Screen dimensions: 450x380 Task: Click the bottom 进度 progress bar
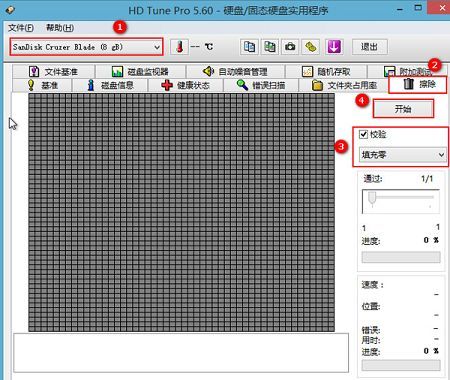click(x=401, y=366)
